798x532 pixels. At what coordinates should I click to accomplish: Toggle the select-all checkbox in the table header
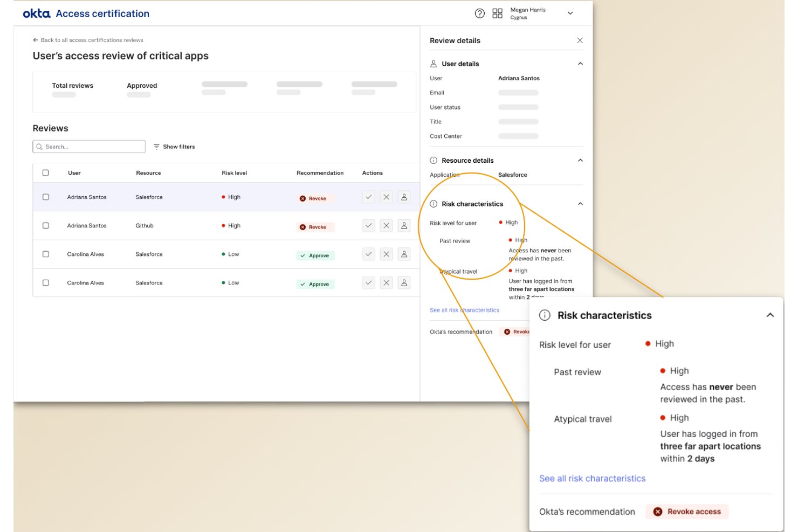46,173
